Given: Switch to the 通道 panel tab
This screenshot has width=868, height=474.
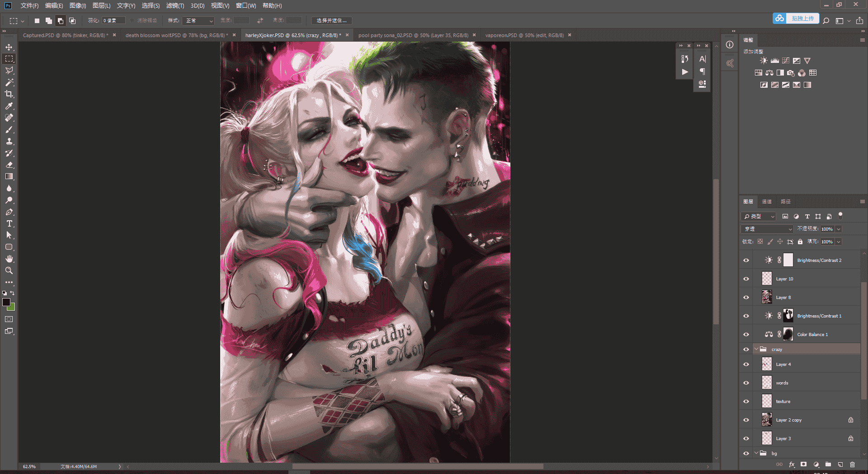Looking at the screenshot, I should [767, 201].
